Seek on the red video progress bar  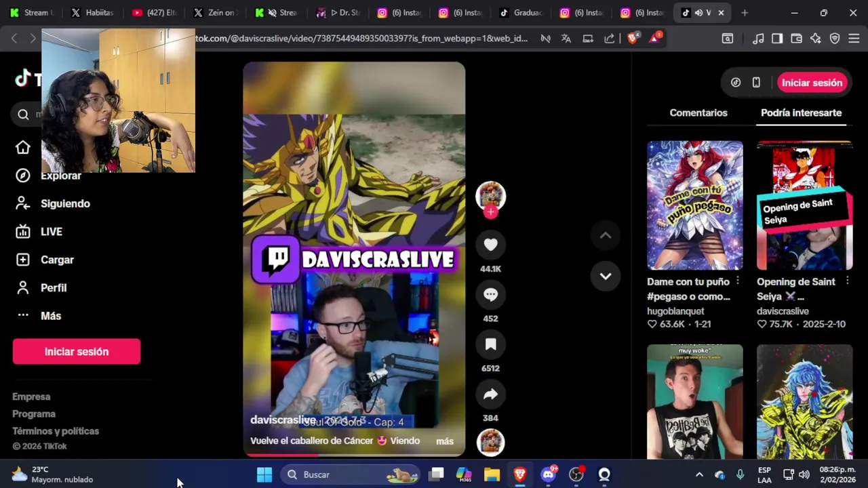(354, 455)
